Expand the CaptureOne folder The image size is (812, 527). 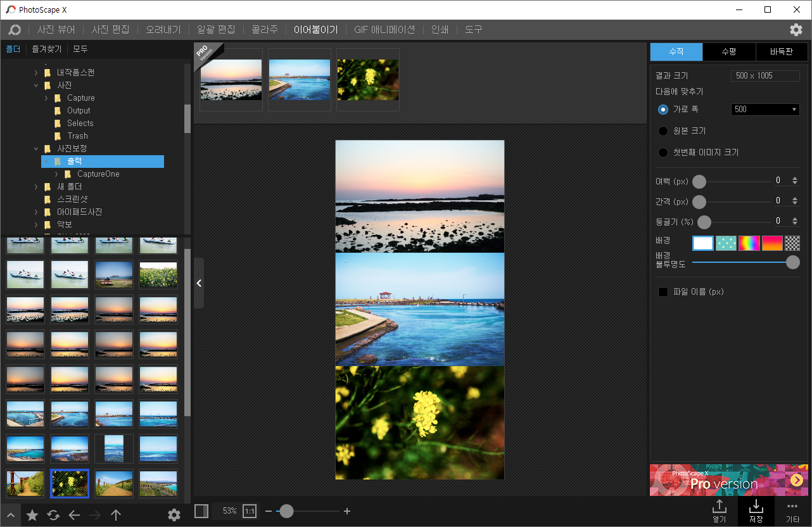click(56, 174)
